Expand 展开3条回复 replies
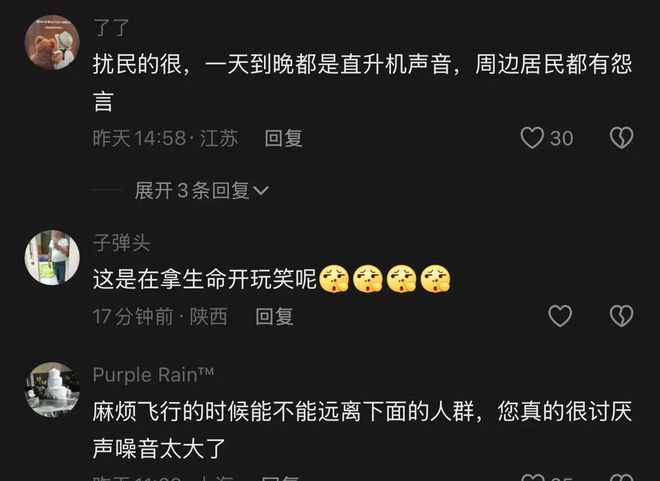The width and height of the screenshot is (660, 481). point(202,190)
